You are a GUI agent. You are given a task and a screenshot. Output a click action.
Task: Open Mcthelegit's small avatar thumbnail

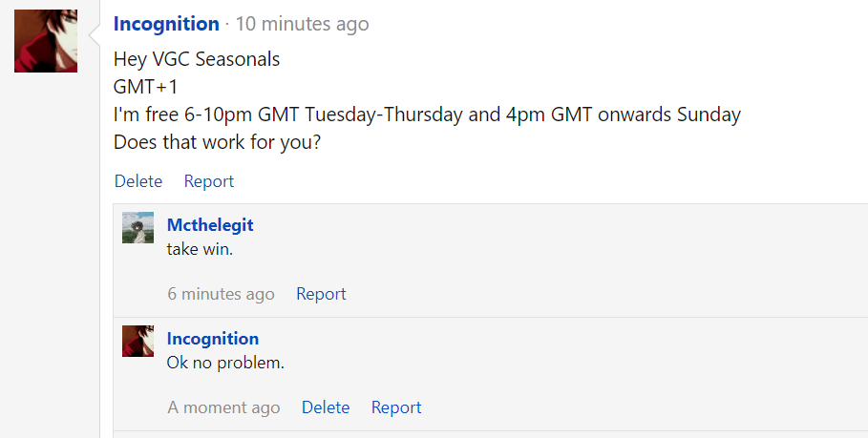pos(138,227)
